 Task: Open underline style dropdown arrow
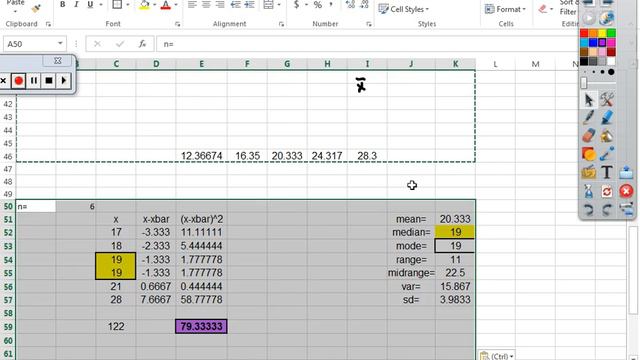pyautogui.click(x=101, y=5)
